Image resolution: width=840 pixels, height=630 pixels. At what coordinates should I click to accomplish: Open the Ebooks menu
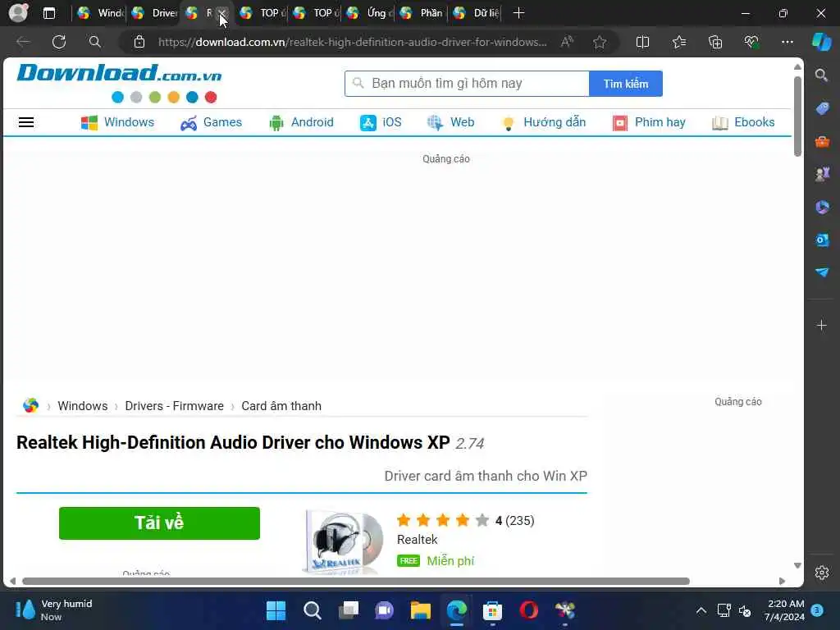pyautogui.click(x=743, y=122)
